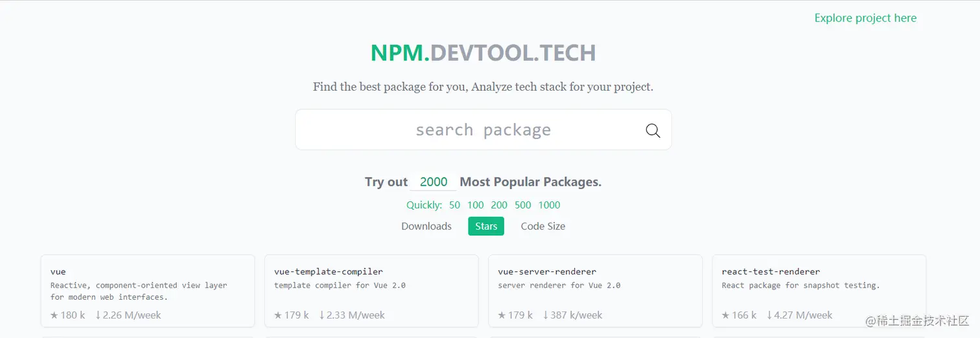
Task: Click star icon on vue-template-compiler card
Action: click(278, 315)
